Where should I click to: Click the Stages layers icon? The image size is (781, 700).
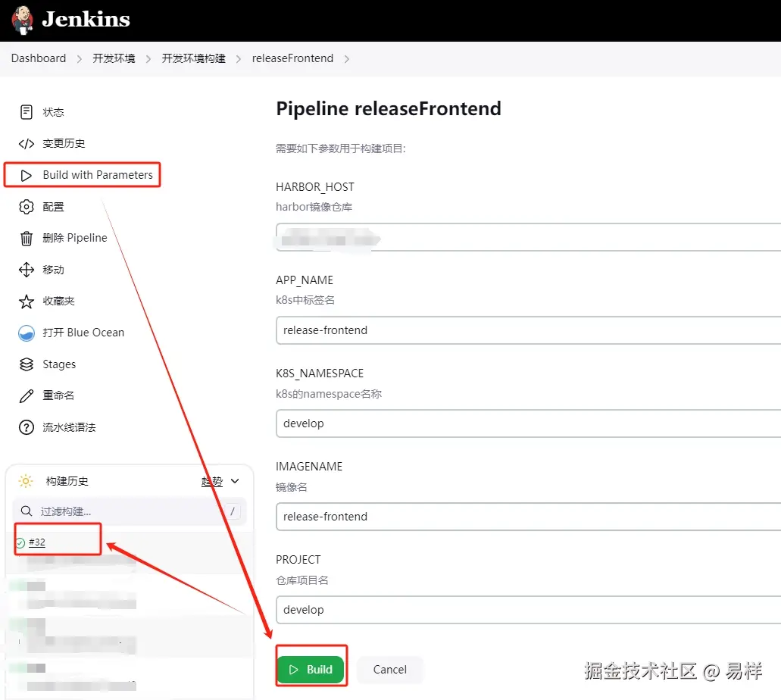point(27,364)
